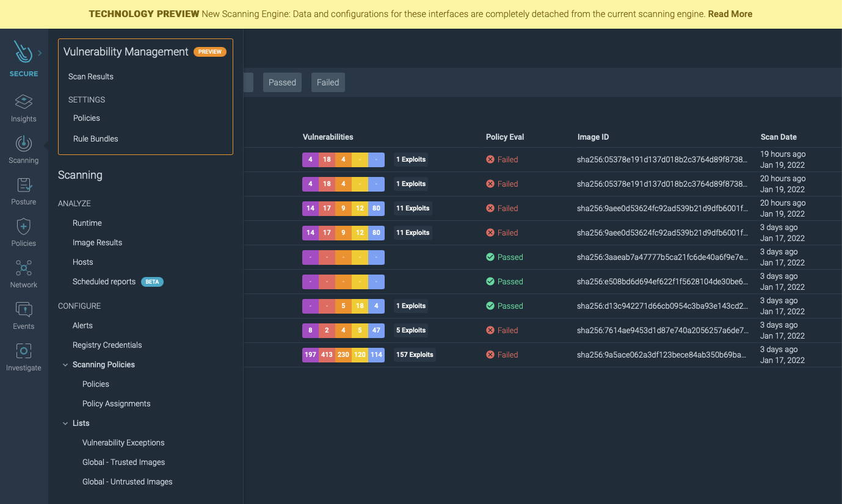
Task: Click Failed icon for sha256:9a5ace06 row
Action: coord(490,355)
